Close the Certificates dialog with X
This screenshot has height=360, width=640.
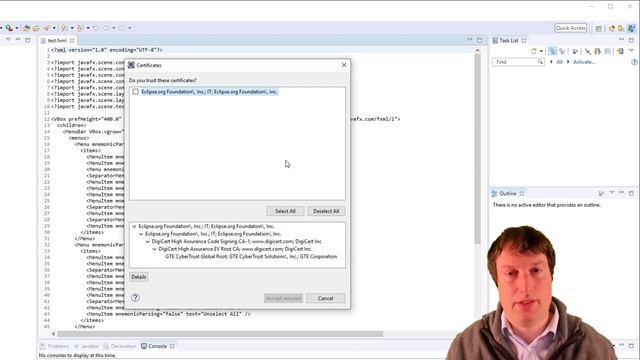pos(344,65)
